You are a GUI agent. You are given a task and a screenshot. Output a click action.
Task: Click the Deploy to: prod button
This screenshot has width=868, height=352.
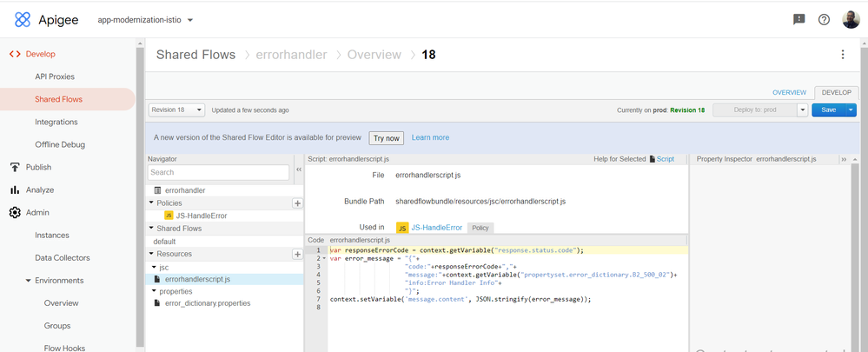[x=755, y=110]
